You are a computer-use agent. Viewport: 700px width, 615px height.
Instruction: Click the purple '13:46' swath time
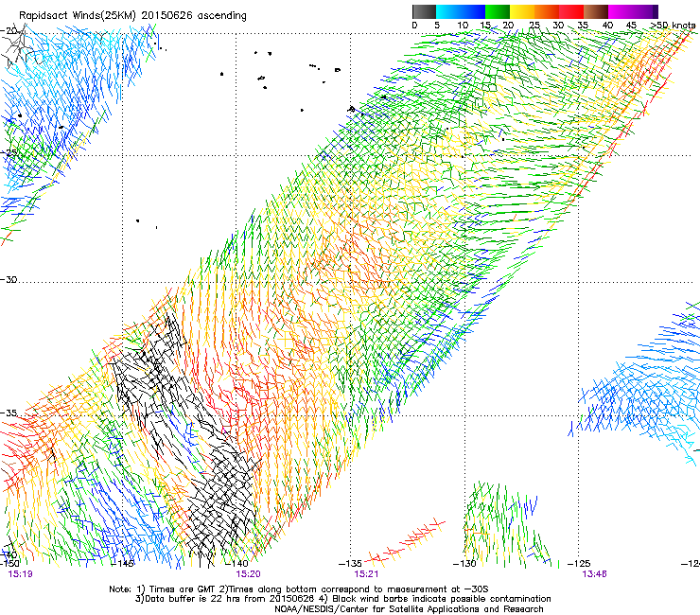[594, 574]
